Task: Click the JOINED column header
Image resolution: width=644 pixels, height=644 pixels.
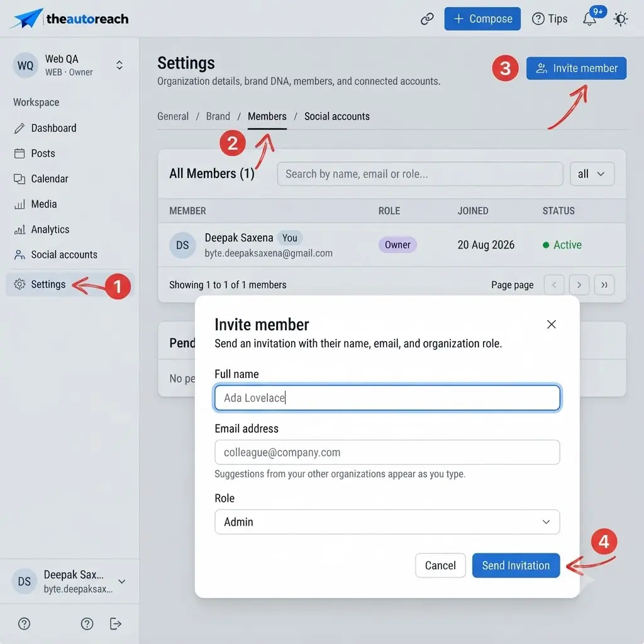Action: pyautogui.click(x=473, y=211)
